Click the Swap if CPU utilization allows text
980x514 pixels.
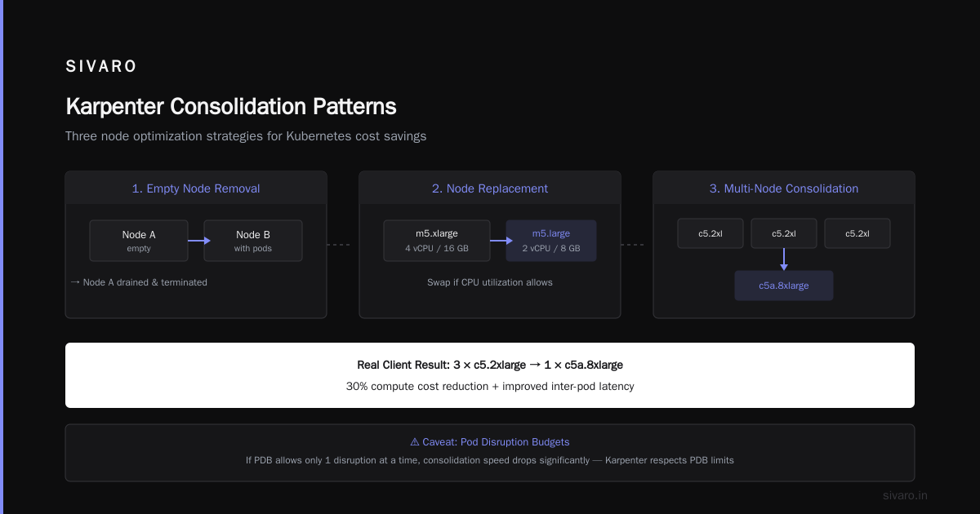(490, 282)
